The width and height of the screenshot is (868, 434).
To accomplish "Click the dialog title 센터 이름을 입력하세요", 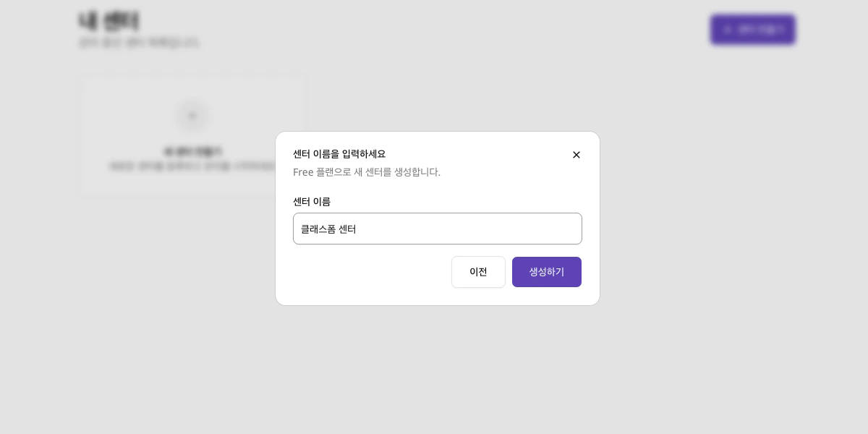I will point(339,154).
